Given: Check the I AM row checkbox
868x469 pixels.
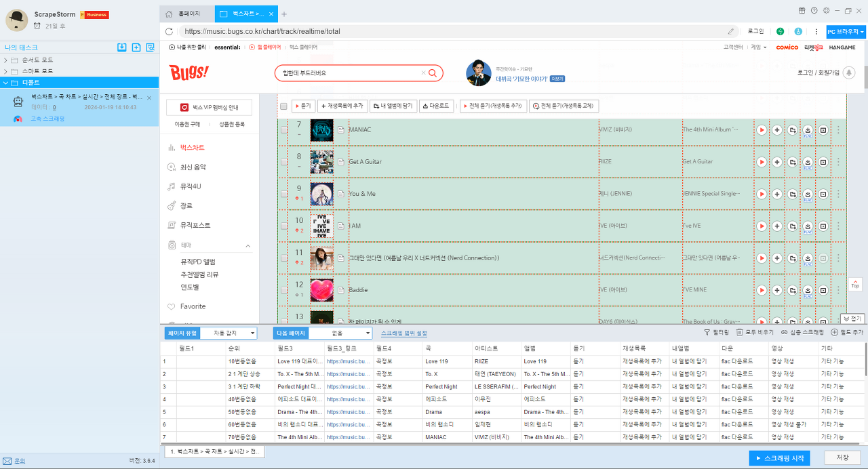Looking at the screenshot, I should (284, 226).
